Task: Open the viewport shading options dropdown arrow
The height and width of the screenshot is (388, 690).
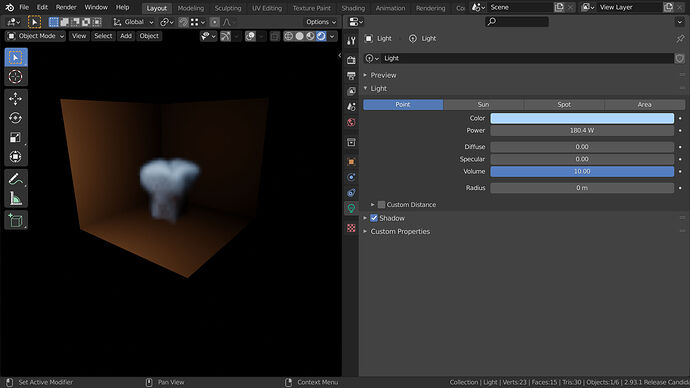Action: pos(332,36)
